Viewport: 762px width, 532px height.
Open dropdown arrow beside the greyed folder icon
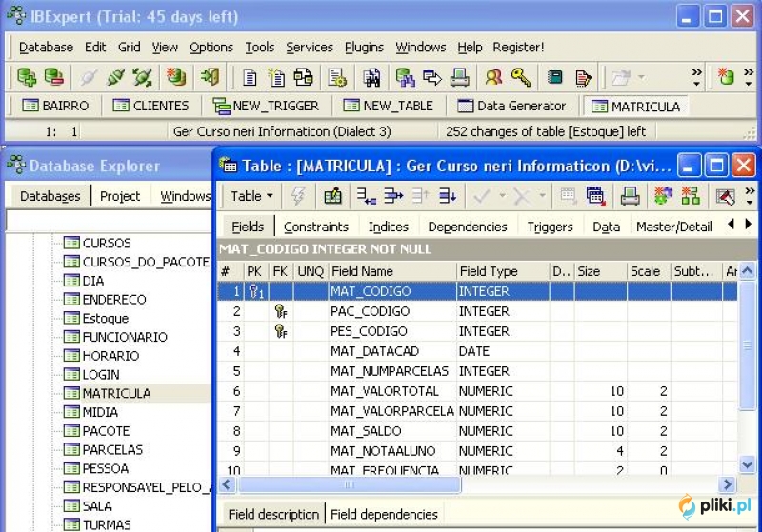coord(641,77)
